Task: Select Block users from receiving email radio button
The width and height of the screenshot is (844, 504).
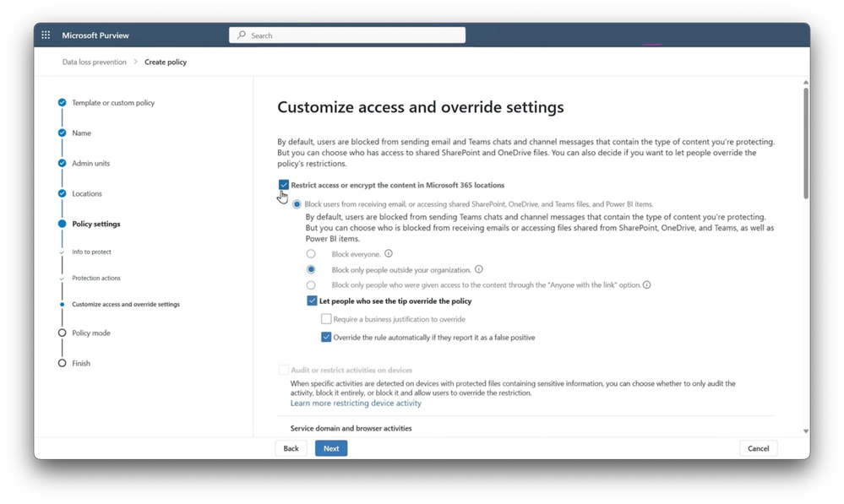Action: (x=297, y=204)
